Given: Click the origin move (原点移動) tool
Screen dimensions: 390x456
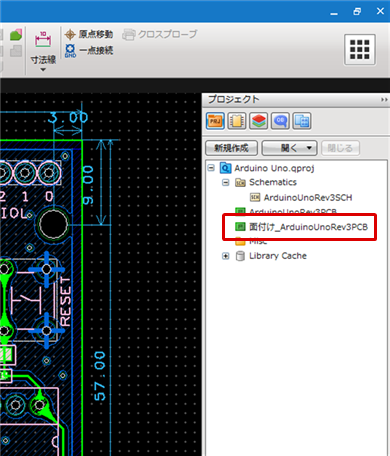Looking at the screenshot, I should (89, 34).
